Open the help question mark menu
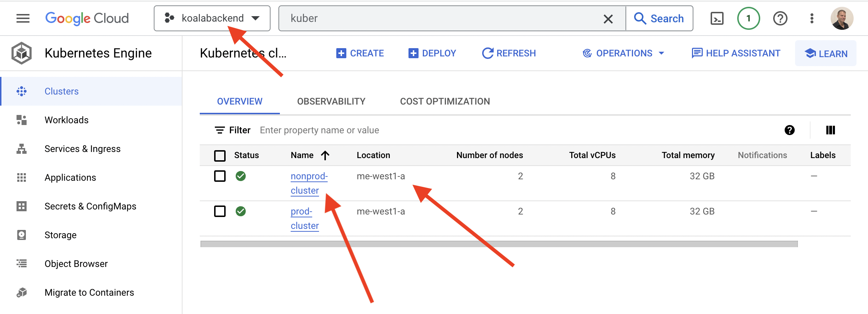Screen dimensions: 868x314 780,18
